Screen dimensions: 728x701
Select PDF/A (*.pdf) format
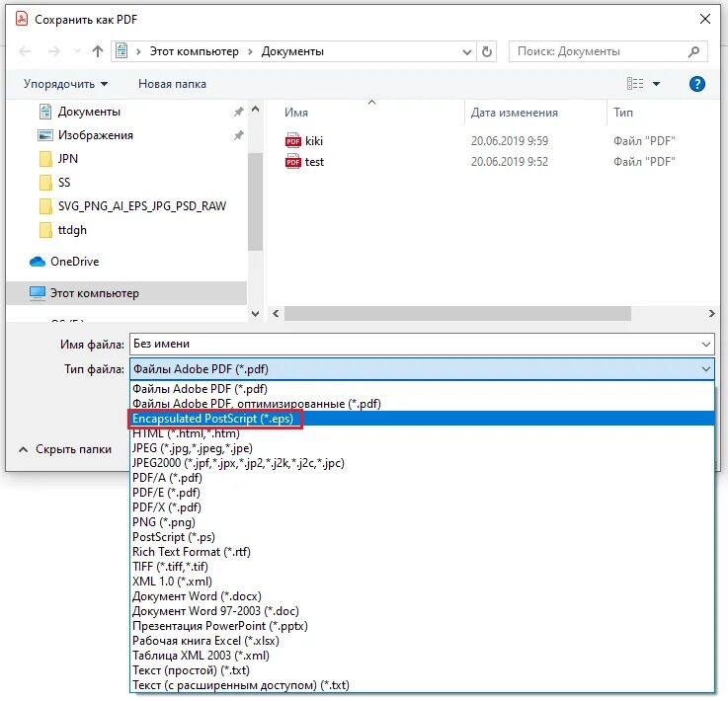pyautogui.click(x=422, y=478)
